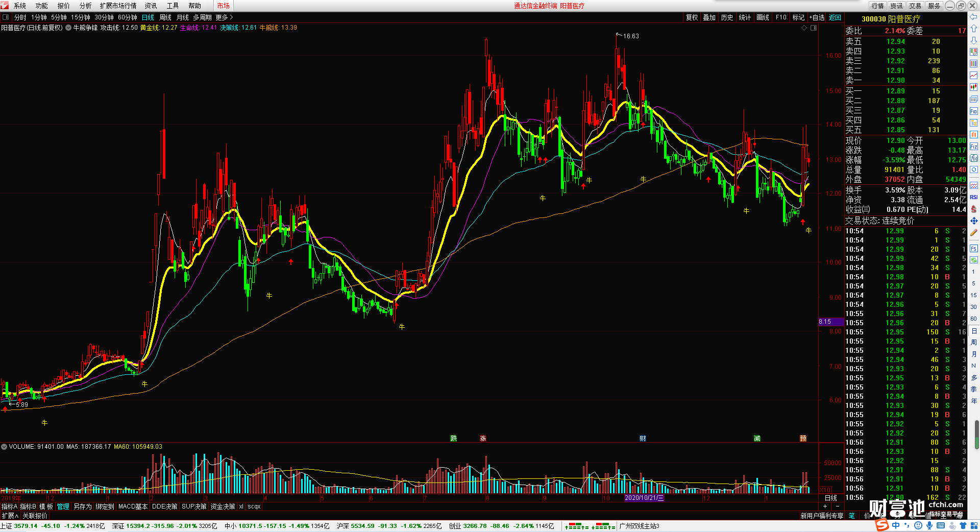
Task: Switch chart to 15分钟 period
Action: click(80, 17)
